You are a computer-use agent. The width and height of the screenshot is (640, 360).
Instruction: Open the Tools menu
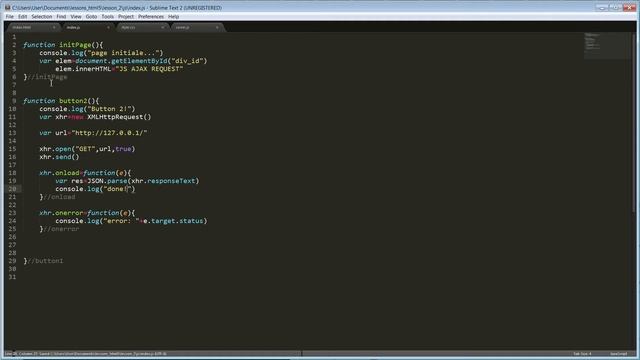[108, 17]
